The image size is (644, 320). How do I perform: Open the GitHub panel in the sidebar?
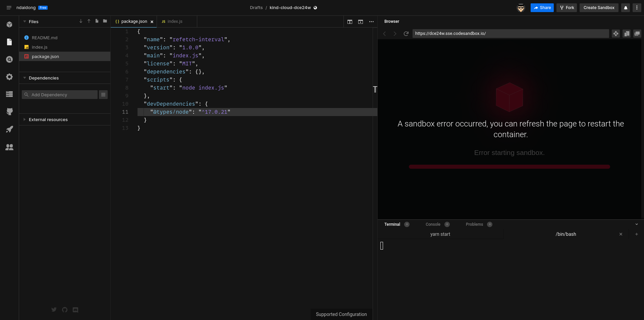pos(9,112)
